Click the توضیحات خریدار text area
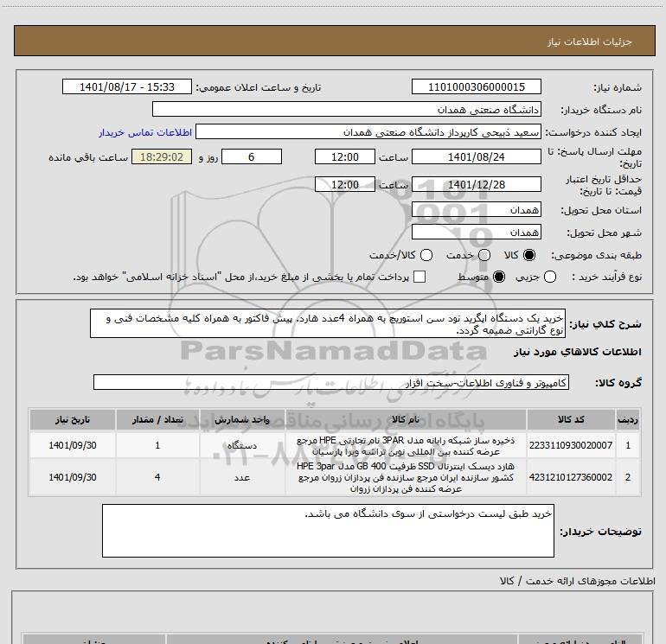Screen dimensions: 666x644 point(328,531)
